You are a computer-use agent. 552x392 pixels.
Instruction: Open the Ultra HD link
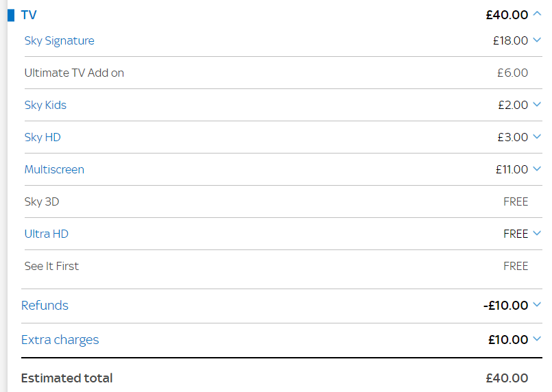click(47, 234)
